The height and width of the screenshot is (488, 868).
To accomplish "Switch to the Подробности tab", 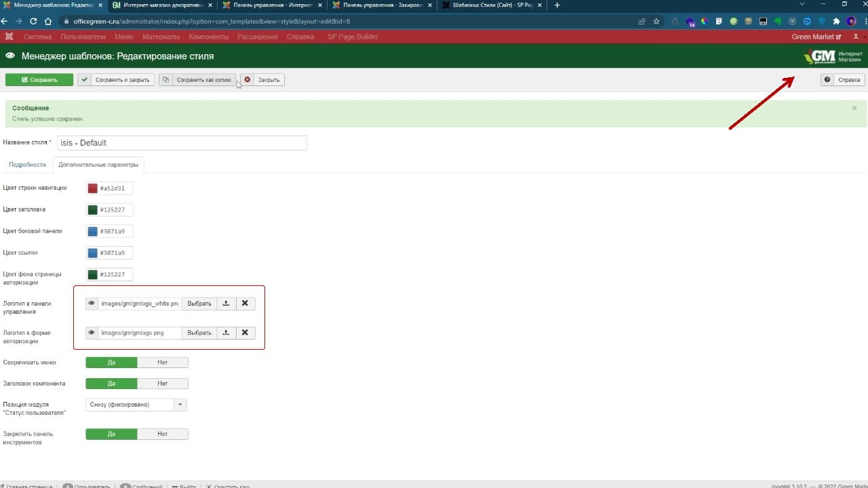I will click(x=28, y=165).
